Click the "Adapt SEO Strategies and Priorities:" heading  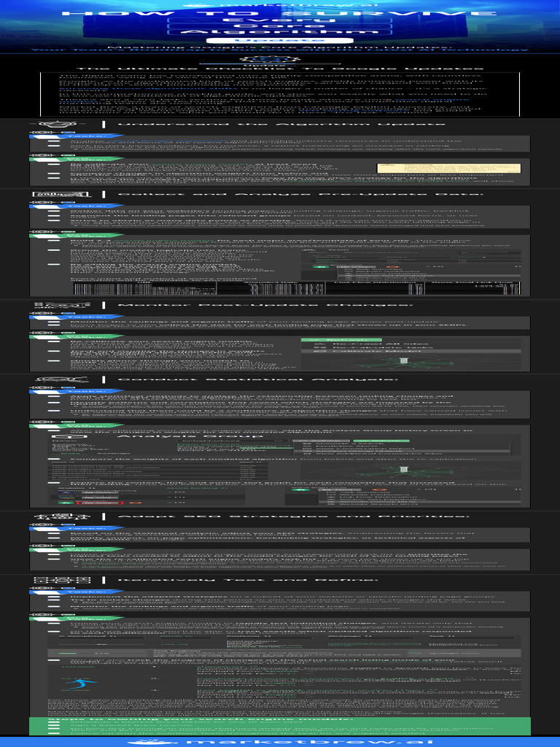[293, 517]
